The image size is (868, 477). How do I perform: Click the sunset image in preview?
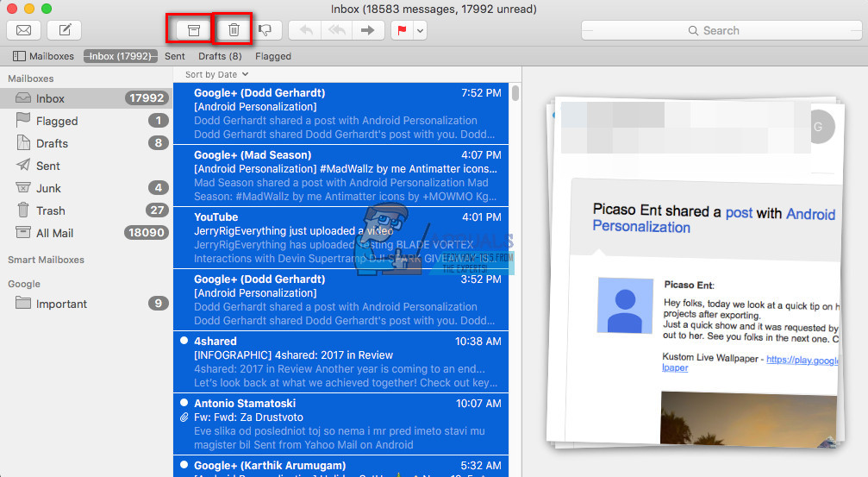[x=749, y=418]
